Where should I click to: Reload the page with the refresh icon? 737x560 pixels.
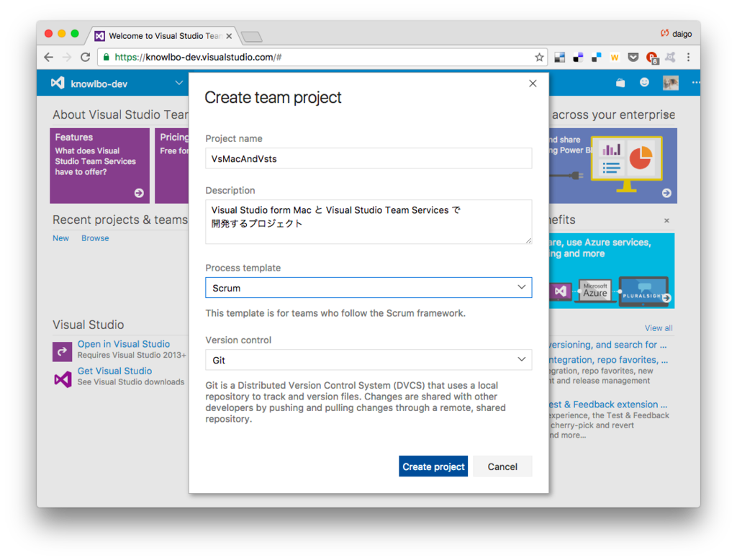click(x=85, y=58)
